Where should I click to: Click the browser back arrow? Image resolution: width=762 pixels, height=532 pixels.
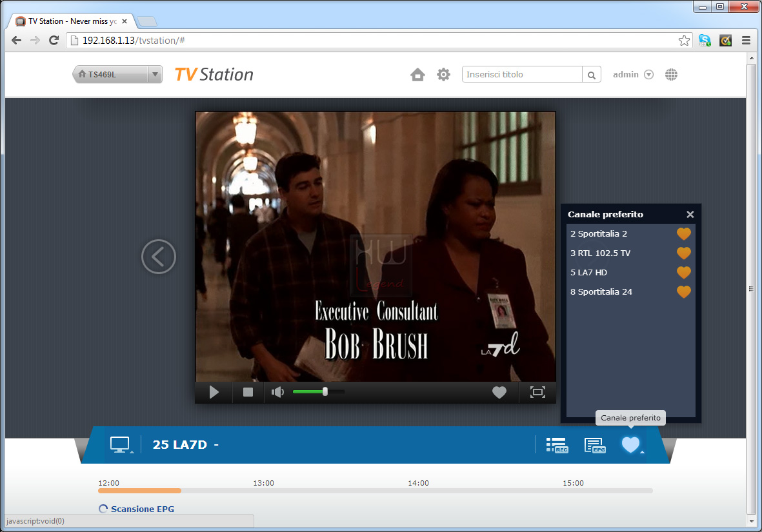(x=16, y=41)
